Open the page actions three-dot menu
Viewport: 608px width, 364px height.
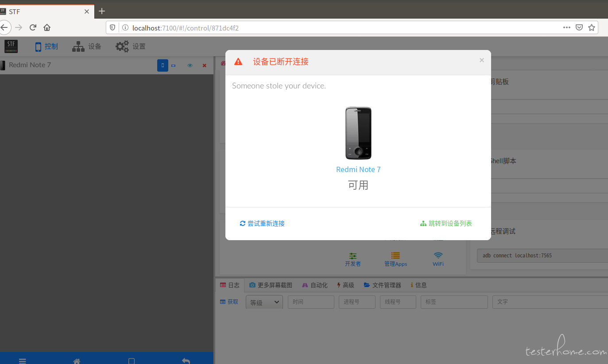tap(567, 27)
